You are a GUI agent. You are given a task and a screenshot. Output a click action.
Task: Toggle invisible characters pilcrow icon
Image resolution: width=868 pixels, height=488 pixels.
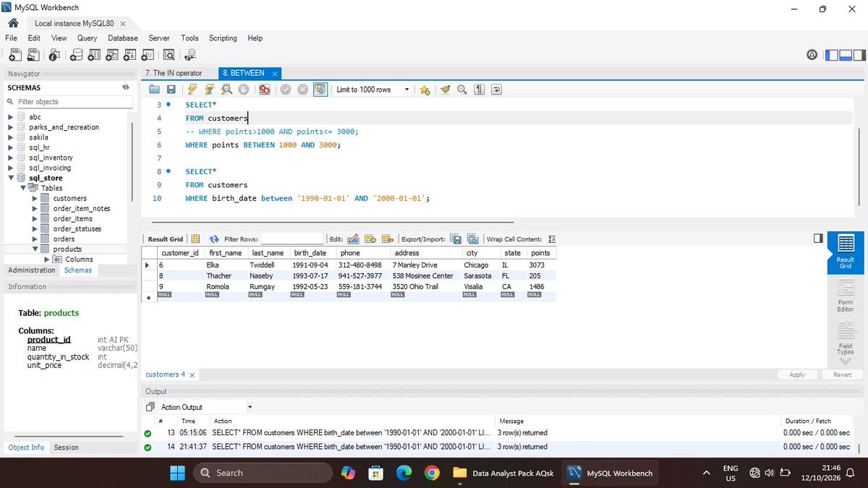click(479, 90)
